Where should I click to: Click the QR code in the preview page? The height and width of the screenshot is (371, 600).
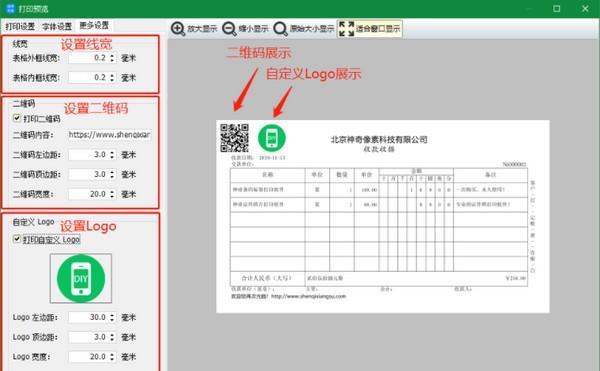(x=234, y=138)
